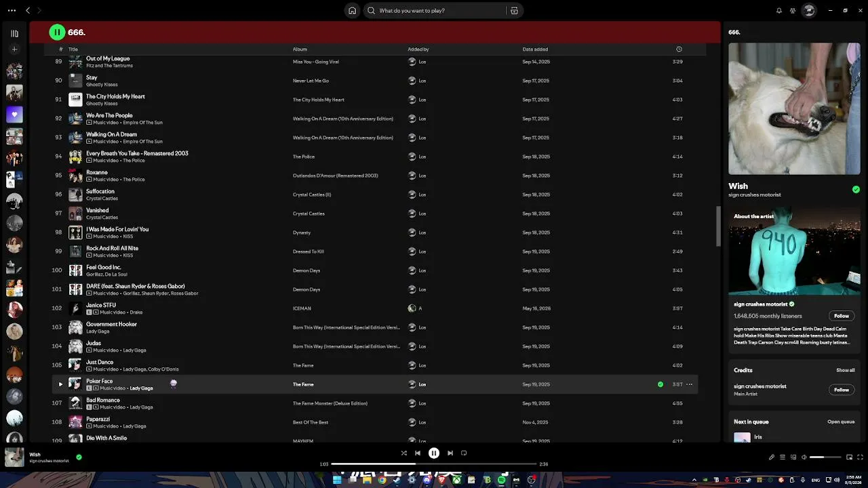Collapse Your Library sidebar
The height and width of the screenshot is (488, 868).
coord(14,33)
